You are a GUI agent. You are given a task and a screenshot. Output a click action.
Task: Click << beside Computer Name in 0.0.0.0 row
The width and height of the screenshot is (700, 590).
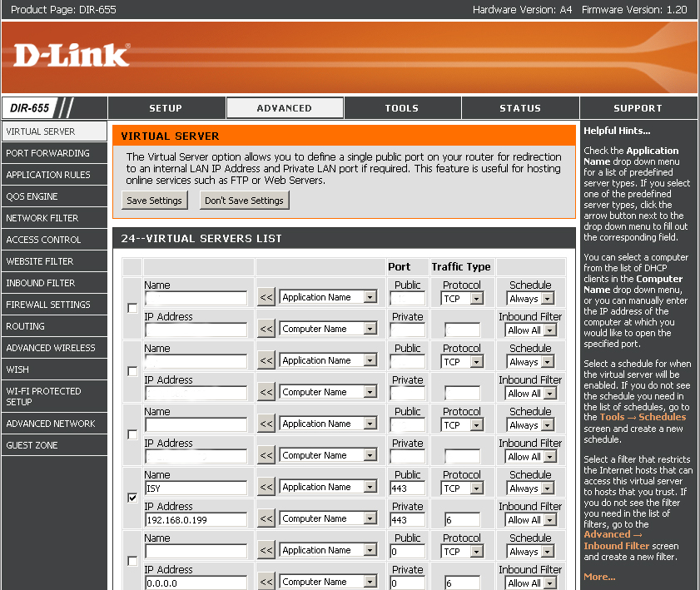point(266,582)
